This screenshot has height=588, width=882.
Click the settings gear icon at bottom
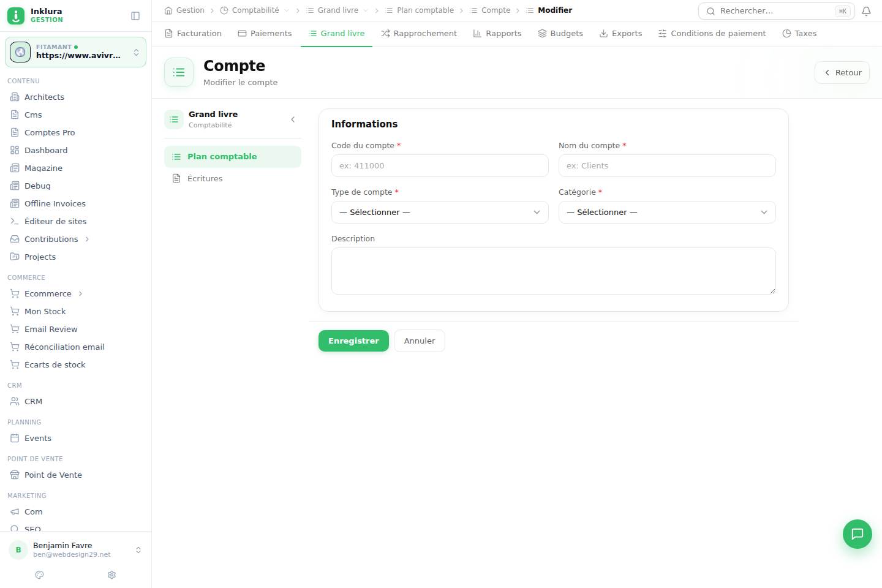[x=111, y=575]
